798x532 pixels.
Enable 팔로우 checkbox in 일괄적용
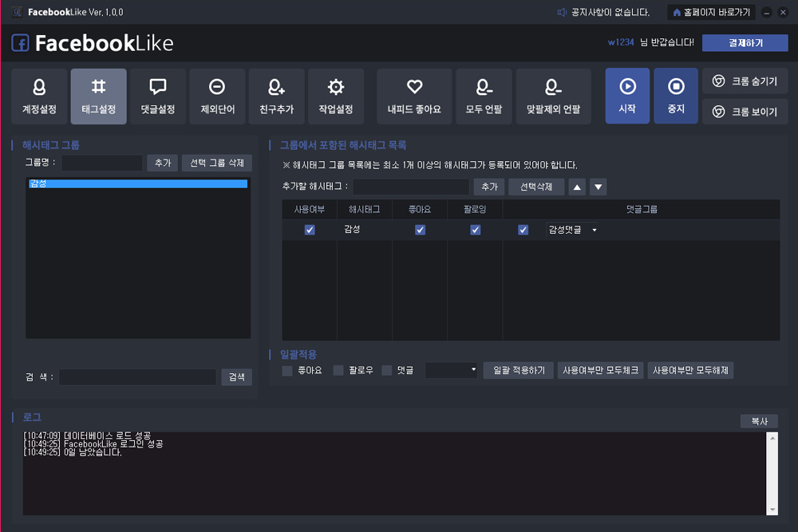point(338,371)
